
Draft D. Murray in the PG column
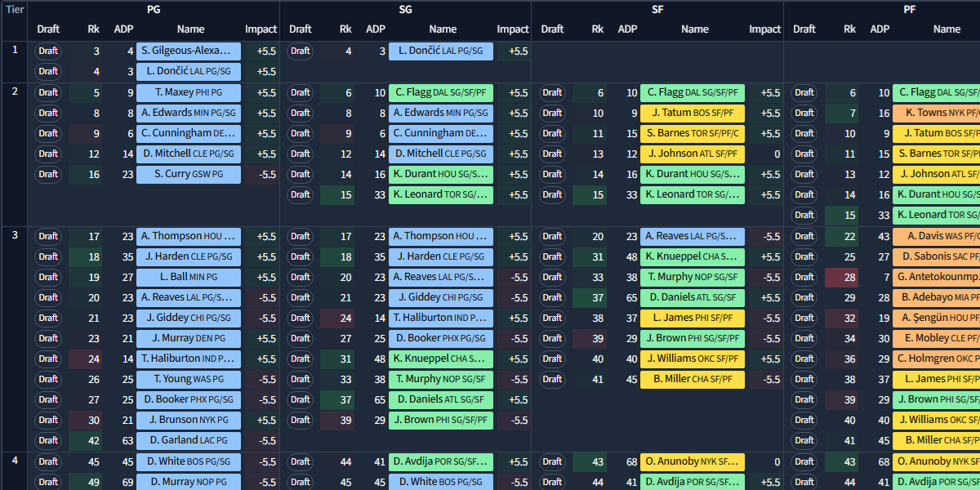pos(48,483)
